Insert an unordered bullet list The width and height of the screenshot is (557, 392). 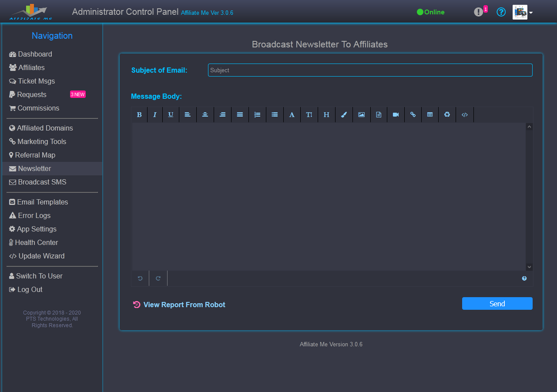tap(275, 115)
